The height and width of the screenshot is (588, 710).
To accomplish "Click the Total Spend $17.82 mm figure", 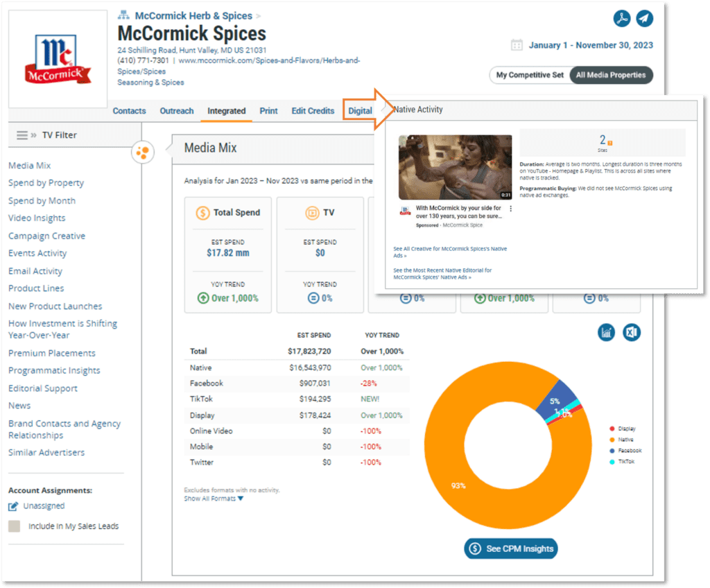I will pos(228,253).
